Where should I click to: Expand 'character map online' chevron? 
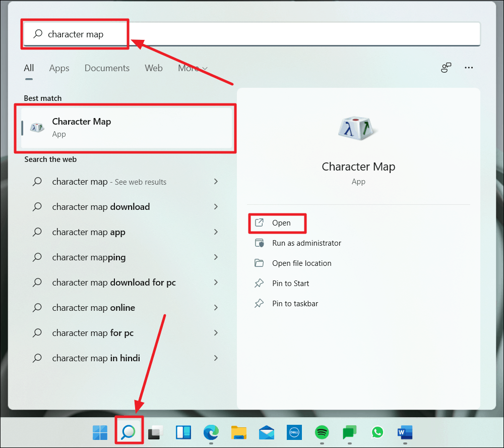pos(216,308)
